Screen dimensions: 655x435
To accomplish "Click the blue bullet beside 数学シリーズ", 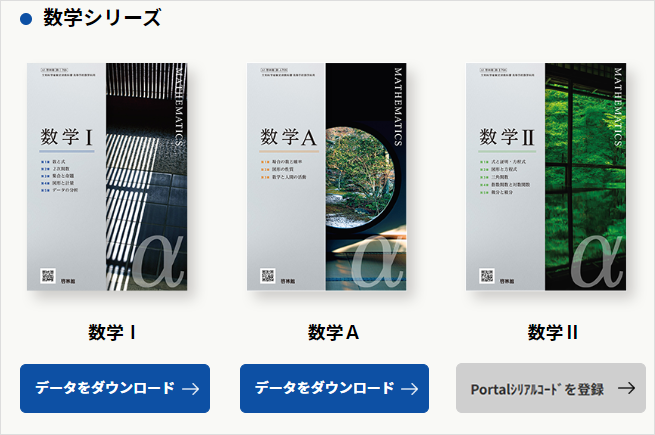I will coord(26,19).
